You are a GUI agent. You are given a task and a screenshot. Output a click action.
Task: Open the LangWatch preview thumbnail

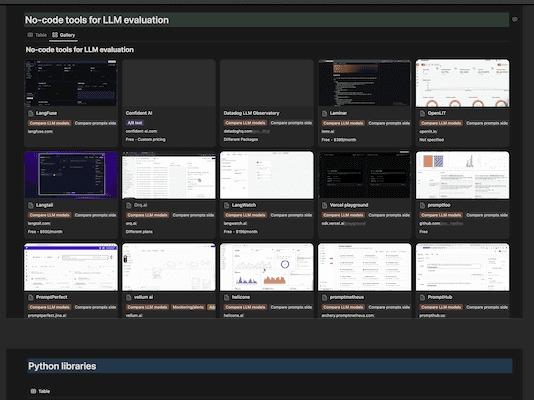tap(267, 175)
